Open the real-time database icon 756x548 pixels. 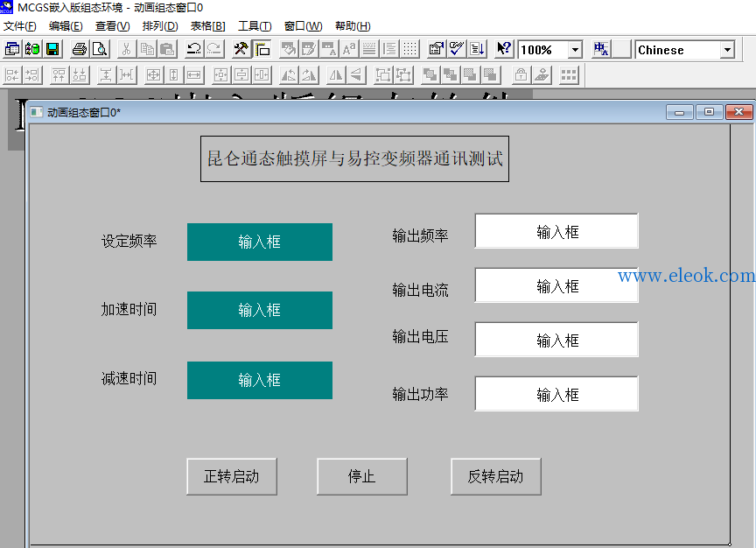[32, 49]
